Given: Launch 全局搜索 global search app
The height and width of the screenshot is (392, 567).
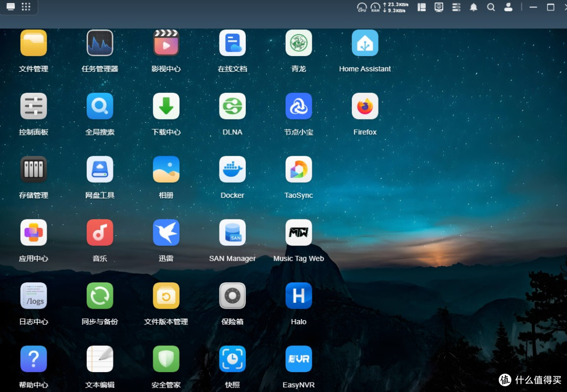Looking at the screenshot, I should coord(100,106).
